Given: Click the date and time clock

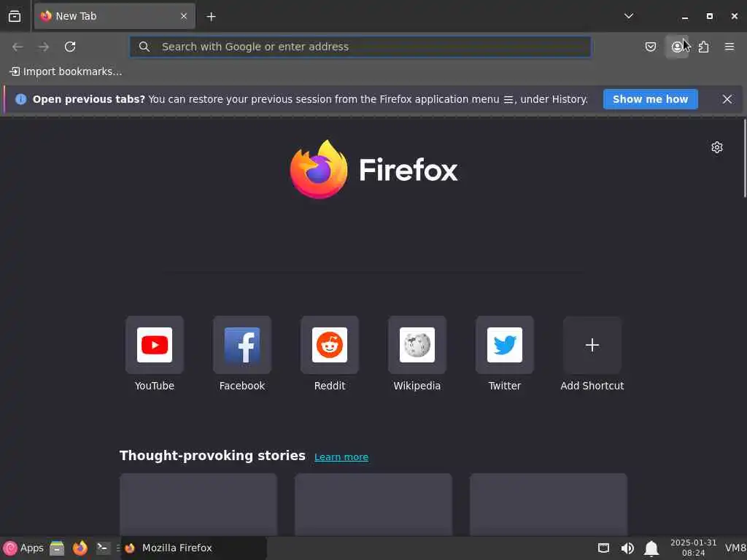Looking at the screenshot, I should pyautogui.click(x=693, y=548).
